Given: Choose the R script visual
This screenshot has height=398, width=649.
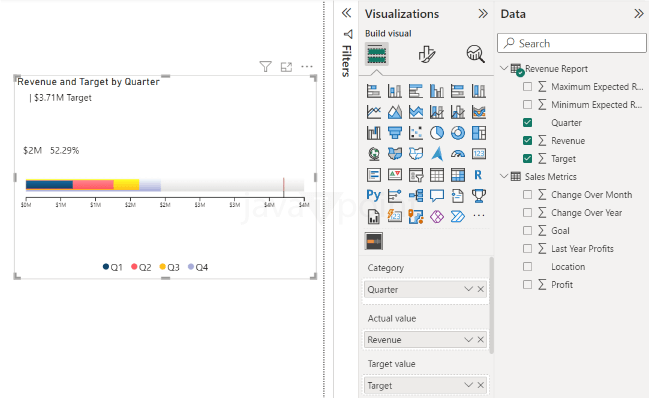Looking at the screenshot, I should [479, 175].
